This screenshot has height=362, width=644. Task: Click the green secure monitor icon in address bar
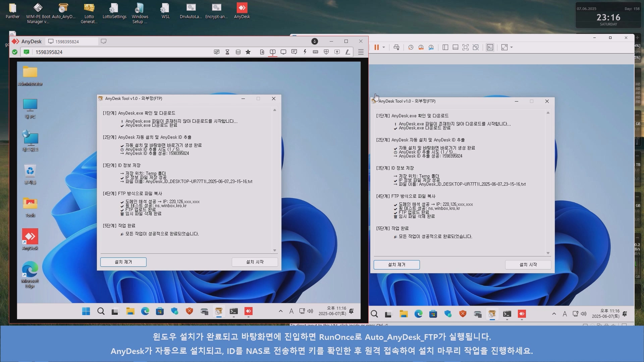point(26,52)
